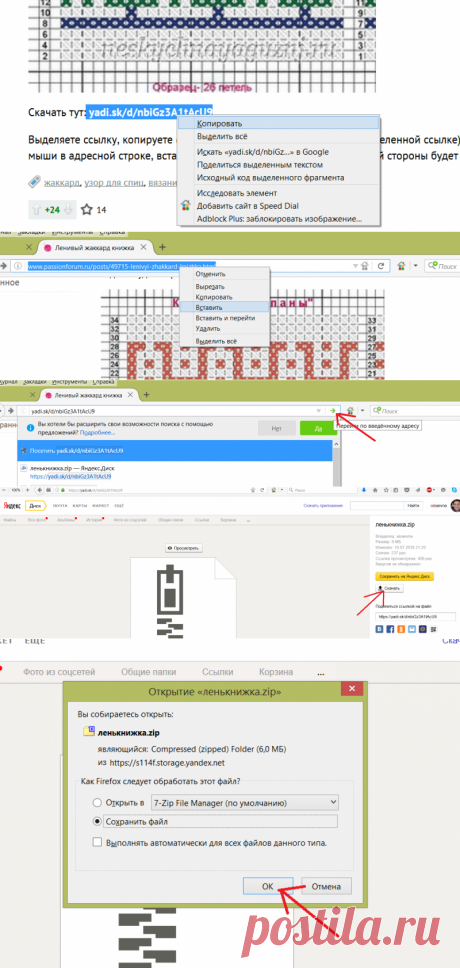Enable Выполнять автоматически checkbox
The width and height of the screenshot is (460, 968).
(96, 842)
